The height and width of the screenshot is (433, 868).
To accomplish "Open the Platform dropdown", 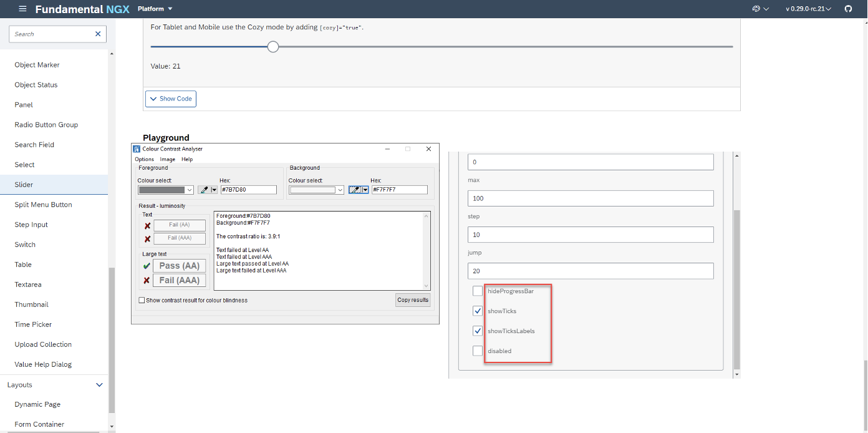I will 155,9.
